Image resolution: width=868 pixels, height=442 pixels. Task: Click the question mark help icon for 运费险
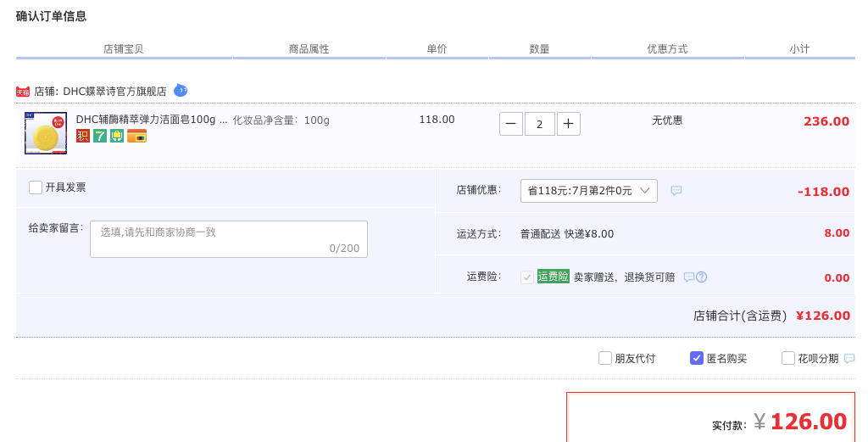tap(701, 277)
